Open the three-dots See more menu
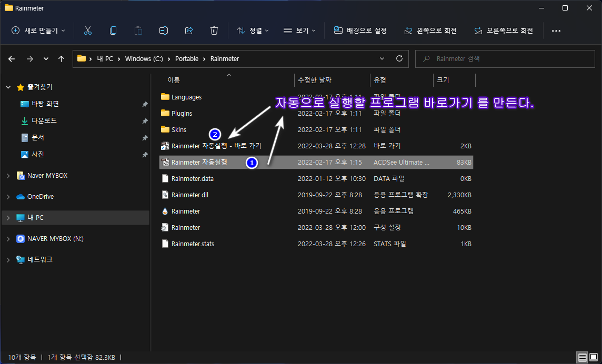The height and width of the screenshot is (364, 602). tap(556, 31)
